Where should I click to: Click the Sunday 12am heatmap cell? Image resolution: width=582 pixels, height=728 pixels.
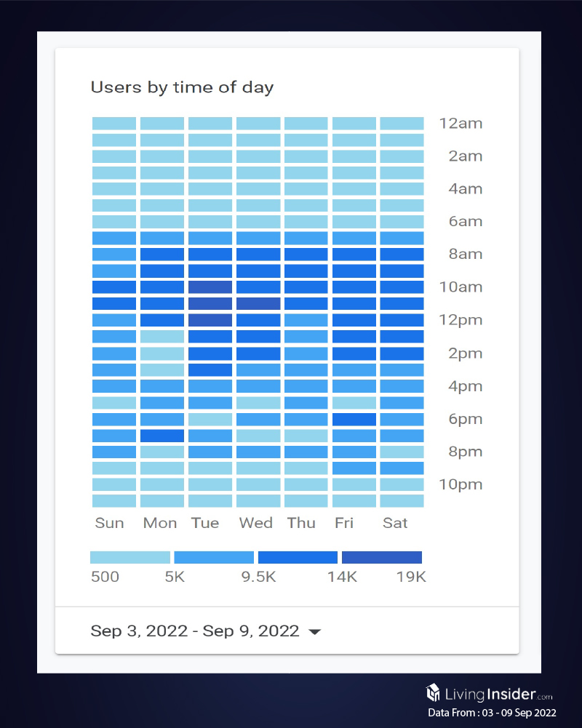[x=114, y=124]
